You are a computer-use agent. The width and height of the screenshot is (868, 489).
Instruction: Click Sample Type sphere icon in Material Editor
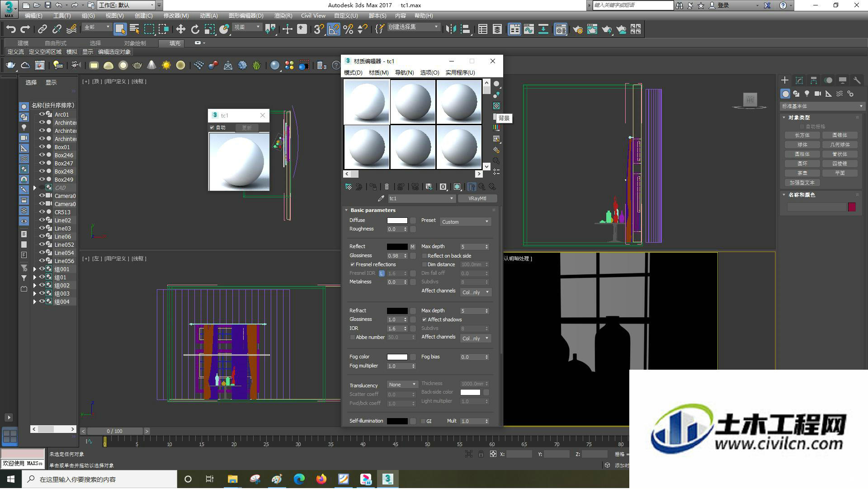pos(496,84)
